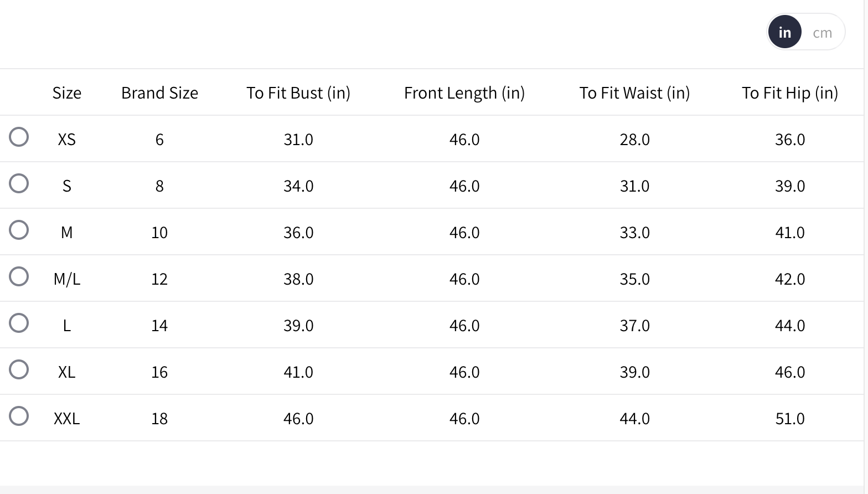Click the To Fit Waist column header

(x=634, y=93)
